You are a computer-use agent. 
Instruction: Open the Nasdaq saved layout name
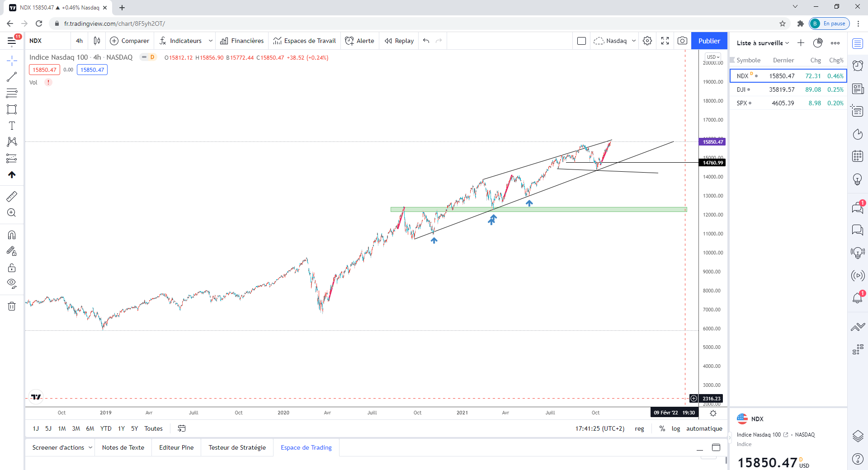(x=611, y=41)
